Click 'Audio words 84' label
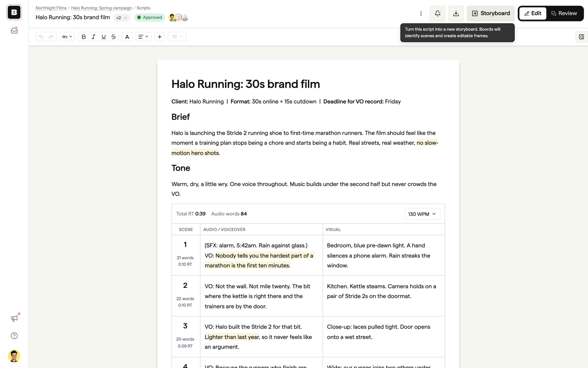Screen dimensions: 588x368 [229, 214]
